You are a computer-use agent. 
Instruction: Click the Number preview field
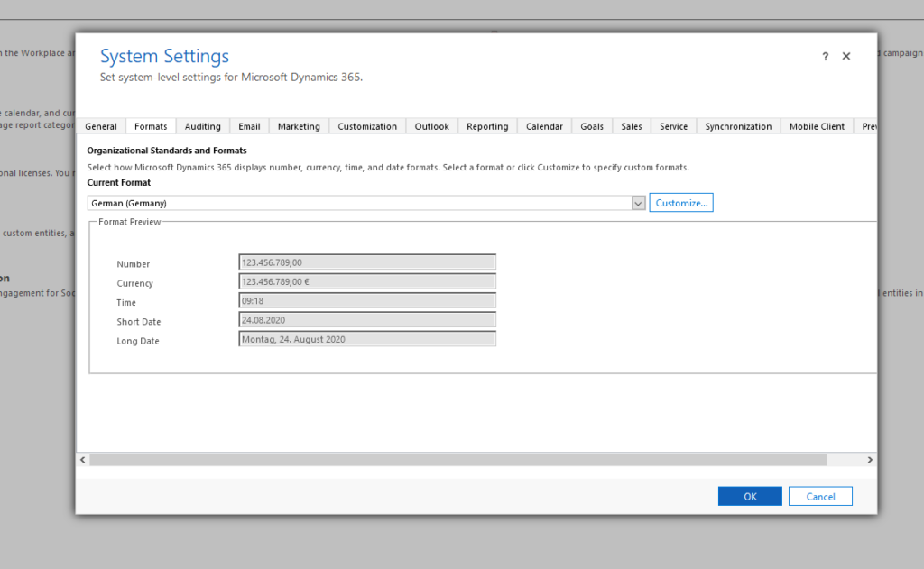pos(367,262)
